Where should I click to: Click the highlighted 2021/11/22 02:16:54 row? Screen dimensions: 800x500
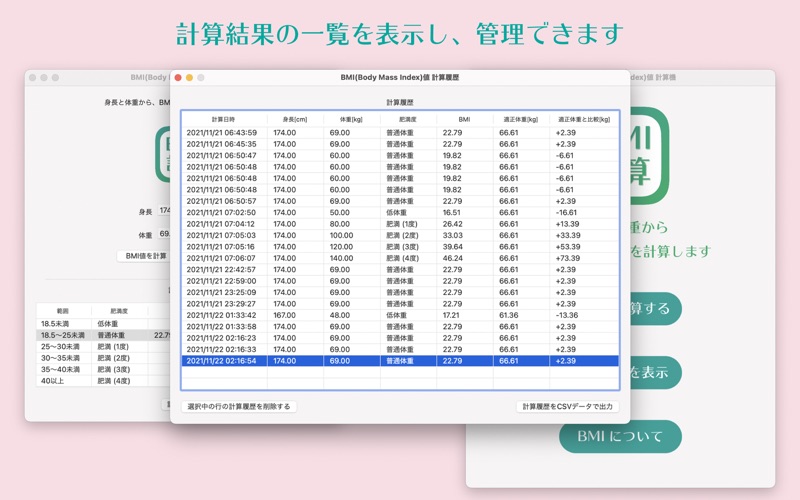coord(400,361)
